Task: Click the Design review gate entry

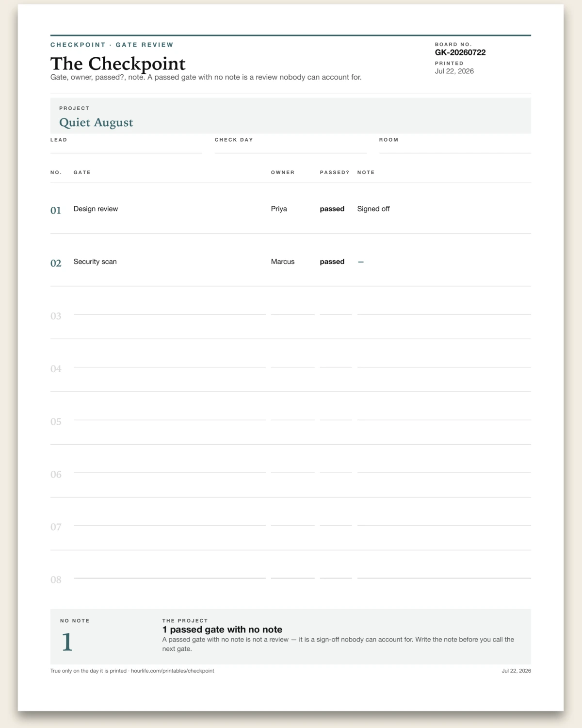Action: coord(96,209)
